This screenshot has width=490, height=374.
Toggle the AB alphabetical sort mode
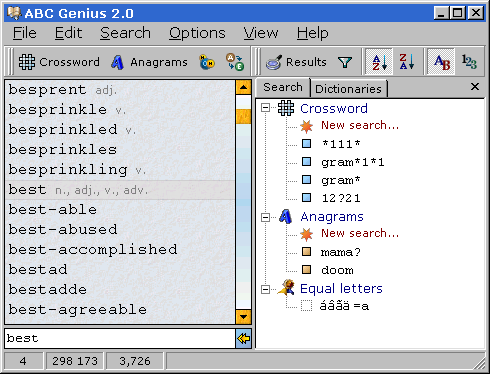(x=441, y=62)
